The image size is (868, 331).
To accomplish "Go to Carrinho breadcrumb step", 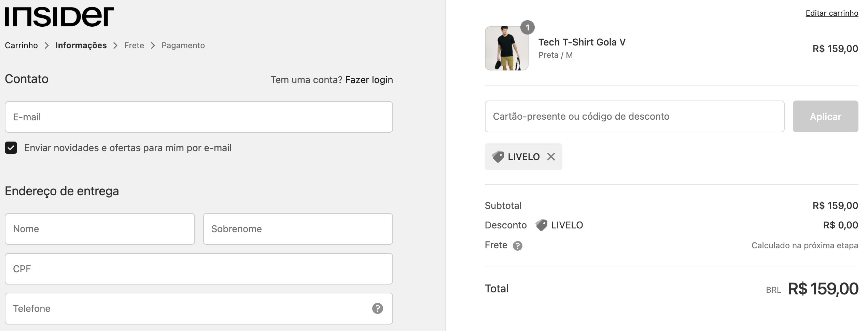I will [x=21, y=45].
